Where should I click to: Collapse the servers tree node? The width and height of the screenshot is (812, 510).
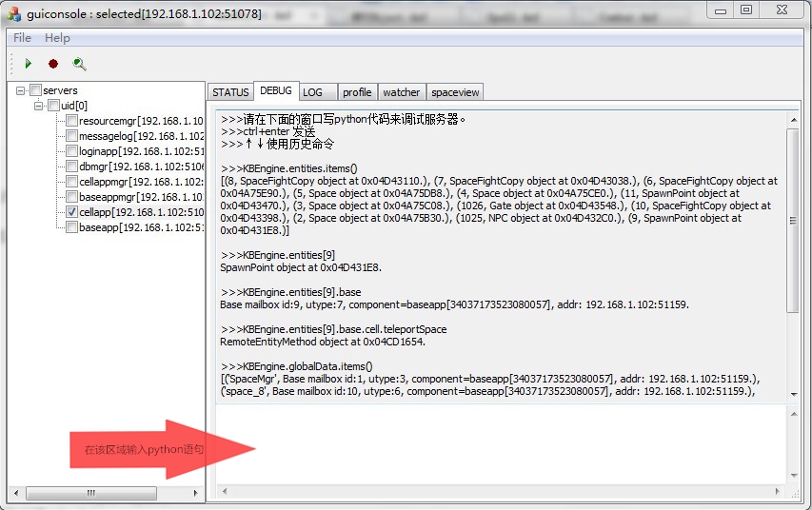point(21,90)
